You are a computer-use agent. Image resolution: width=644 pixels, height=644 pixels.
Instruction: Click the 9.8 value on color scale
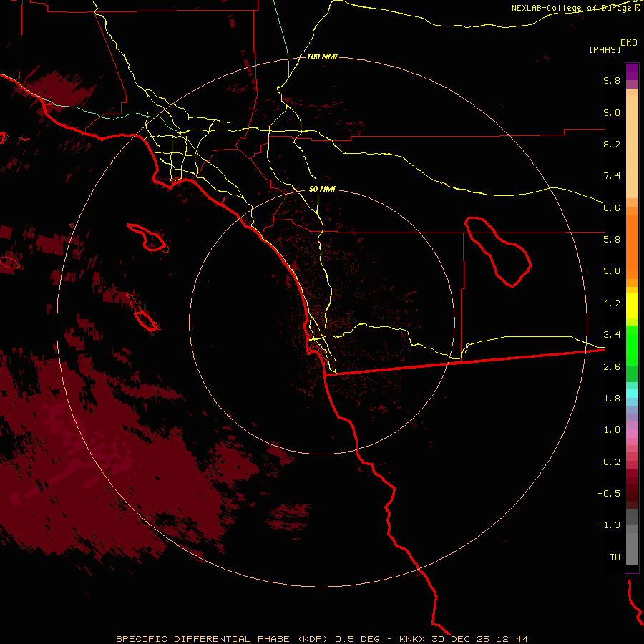tap(612, 80)
